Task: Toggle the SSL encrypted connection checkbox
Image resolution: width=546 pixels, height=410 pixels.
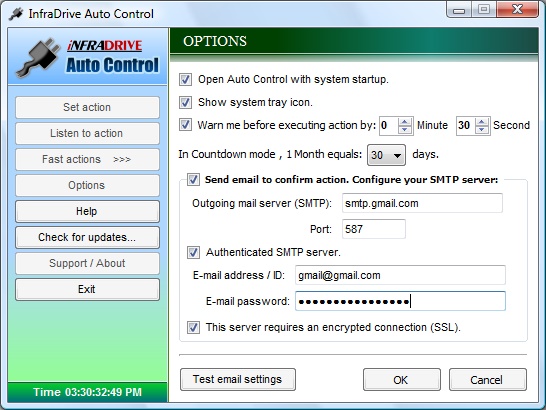Action: click(x=193, y=327)
